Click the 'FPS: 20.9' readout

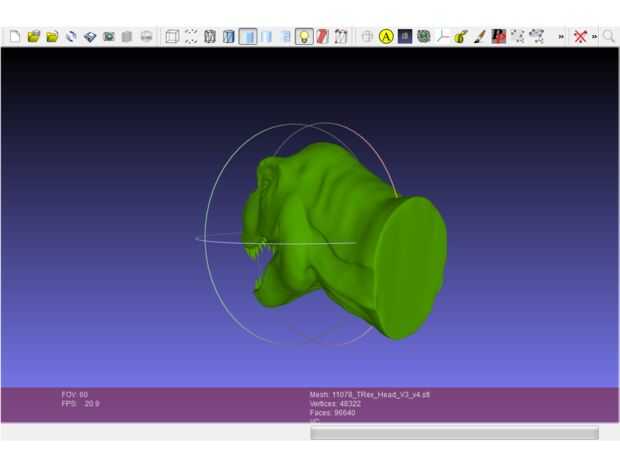(x=81, y=404)
